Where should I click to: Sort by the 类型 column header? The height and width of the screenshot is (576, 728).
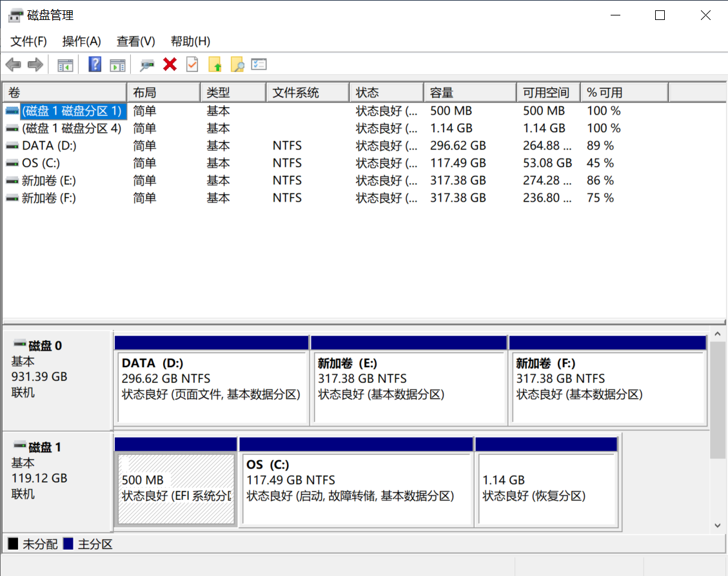(x=233, y=92)
